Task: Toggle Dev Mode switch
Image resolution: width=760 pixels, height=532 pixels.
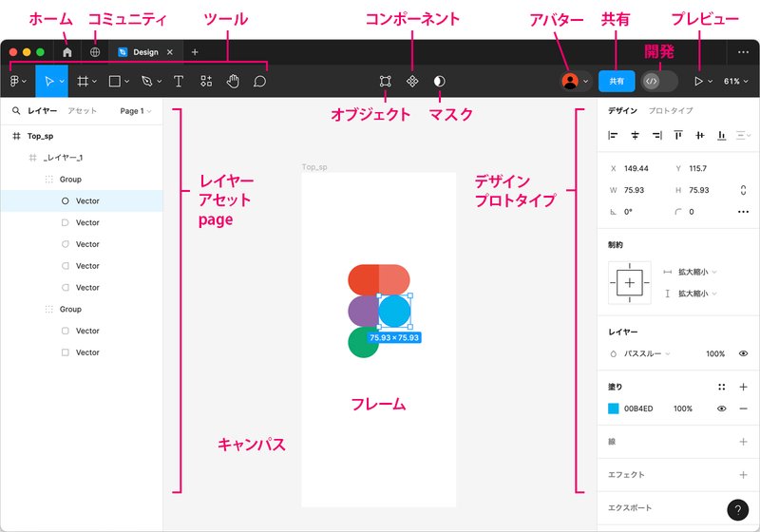Action: (x=659, y=81)
